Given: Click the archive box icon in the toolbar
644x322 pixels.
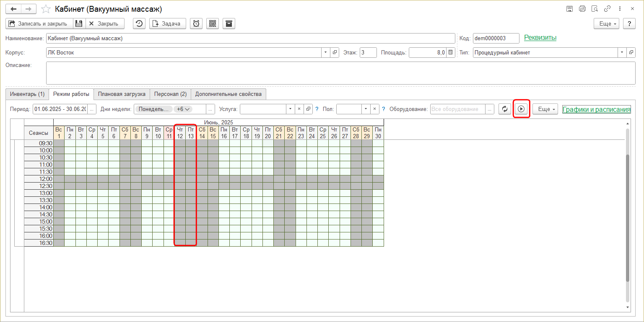Looking at the screenshot, I should point(229,23).
